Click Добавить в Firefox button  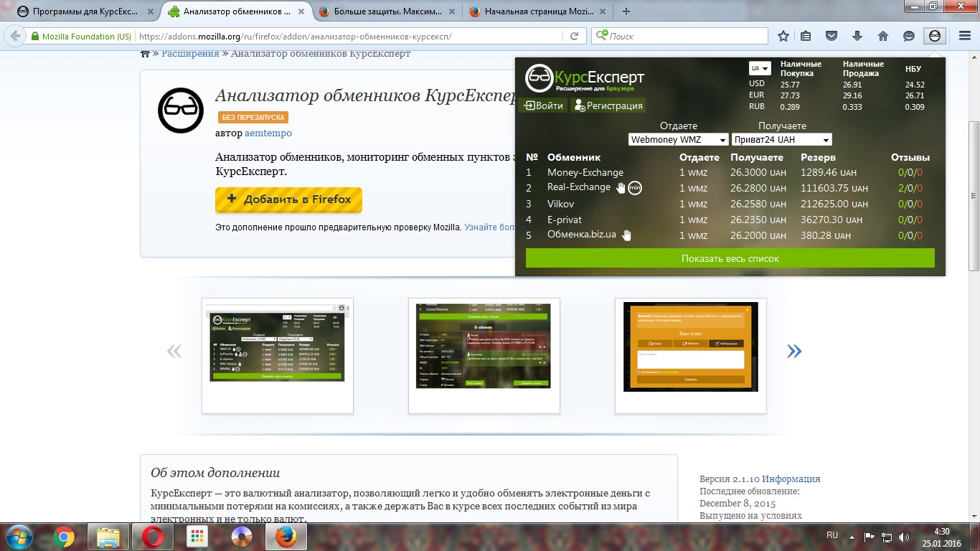coord(288,199)
